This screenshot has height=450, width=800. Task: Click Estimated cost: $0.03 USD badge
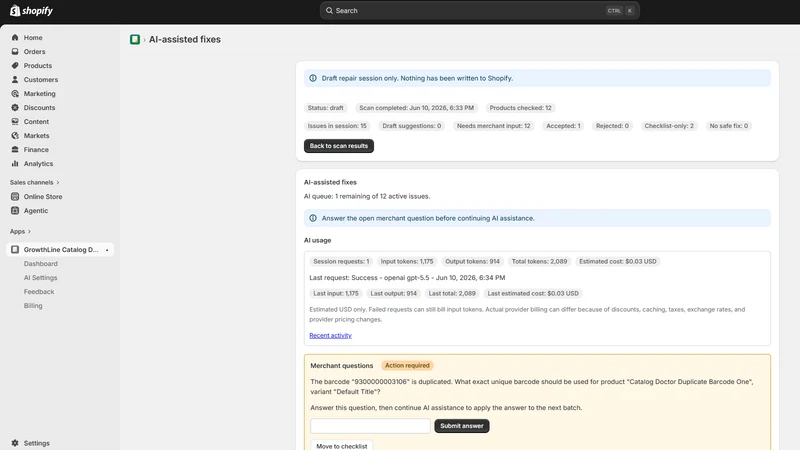pyautogui.click(x=618, y=261)
